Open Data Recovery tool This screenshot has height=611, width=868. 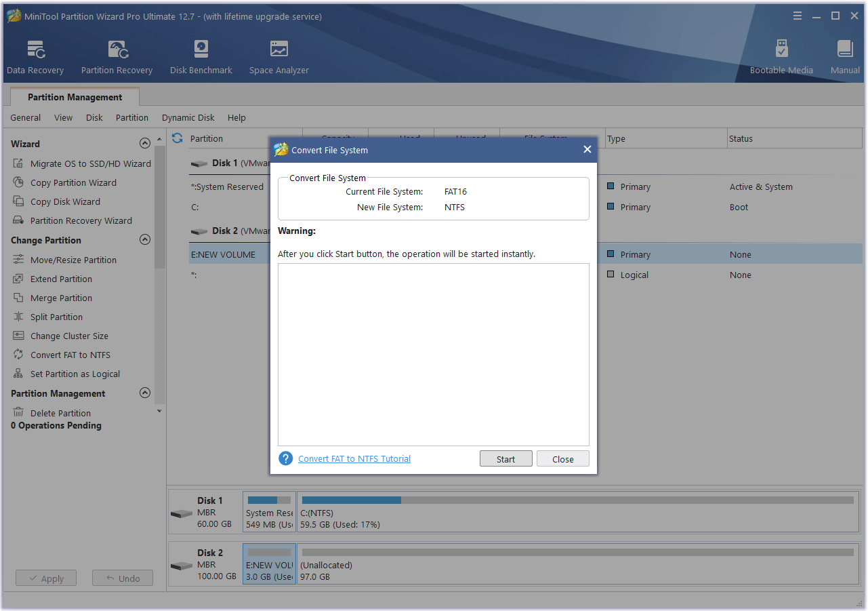pos(35,57)
